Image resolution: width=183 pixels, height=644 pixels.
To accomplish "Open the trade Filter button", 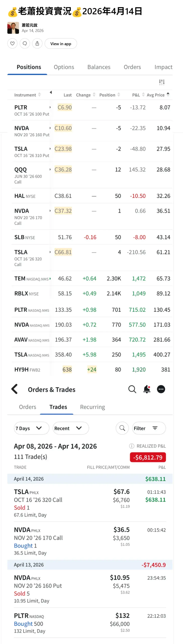I will (x=149, y=428).
